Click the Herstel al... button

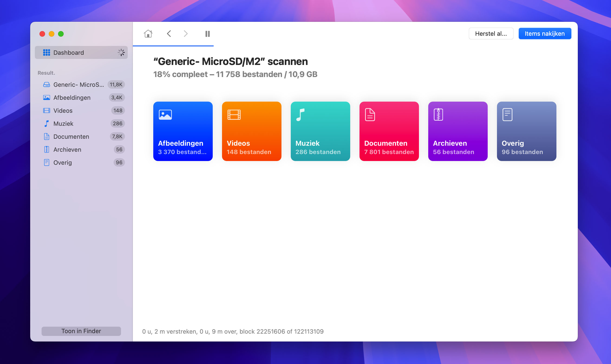[x=491, y=34]
